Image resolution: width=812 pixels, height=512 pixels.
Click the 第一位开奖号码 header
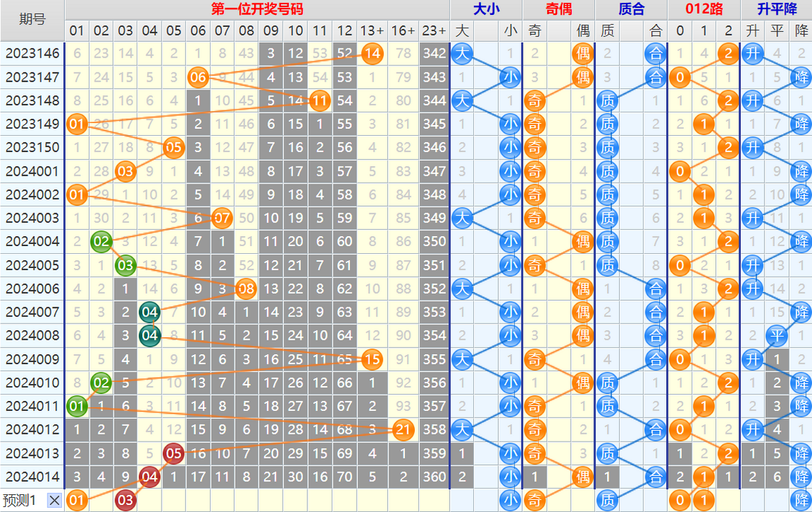257,9
